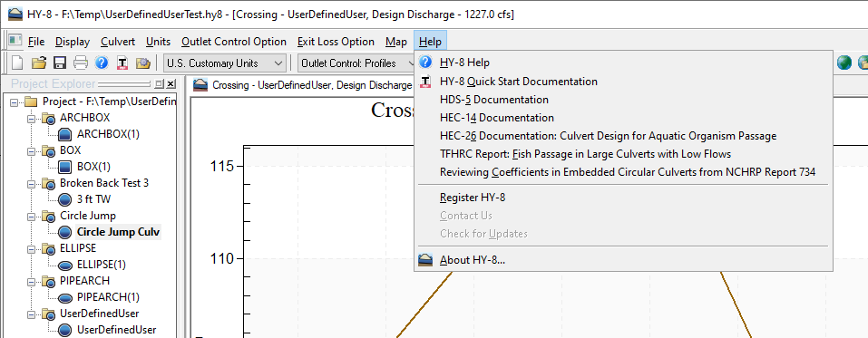Open the U.S. Customary Units dropdown
Screen dimensions: 868x338
pos(225,63)
